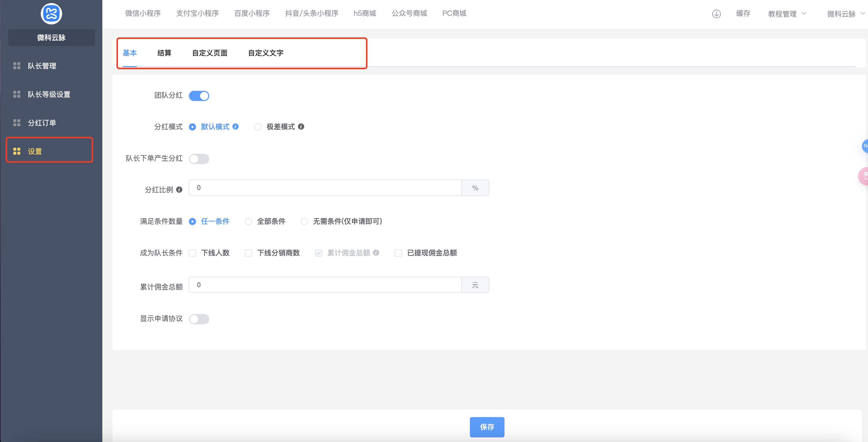Click the 累计佣金总额 checkbox
Image resolution: width=868 pixels, height=442 pixels.
click(318, 253)
